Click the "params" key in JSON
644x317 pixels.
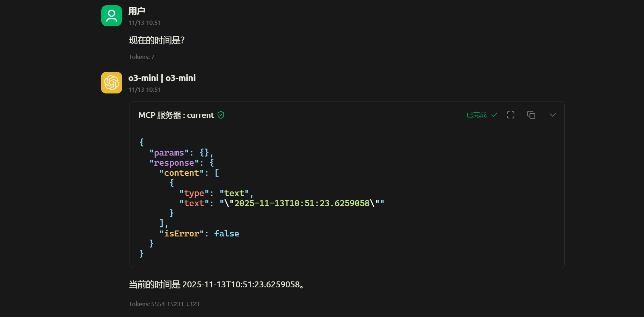pos(169,153)
